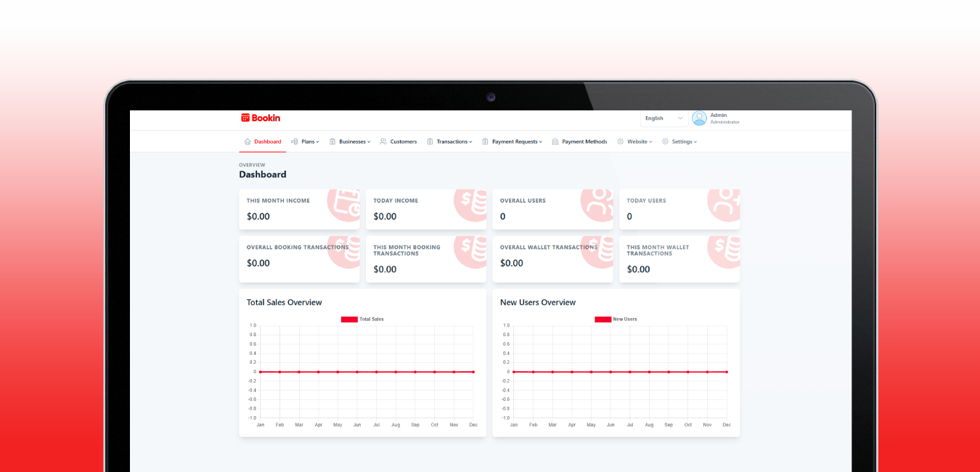Image resolution: width=980 pixels, height=472 pixels.
Task: Click the Plans icon in the navigation bar
Action: pyautogui.click(x=295, y=142)
